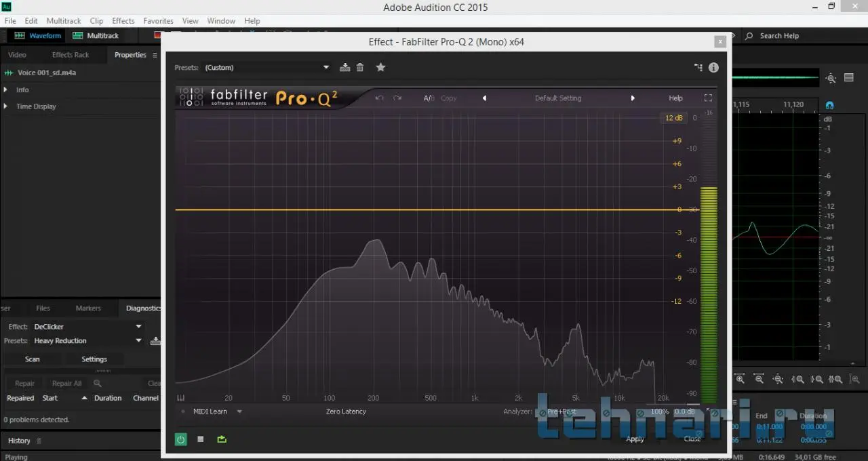Toggle Zero Latency processing mode
This screenshot has height=461, width=868.
[x=346, y=412]
